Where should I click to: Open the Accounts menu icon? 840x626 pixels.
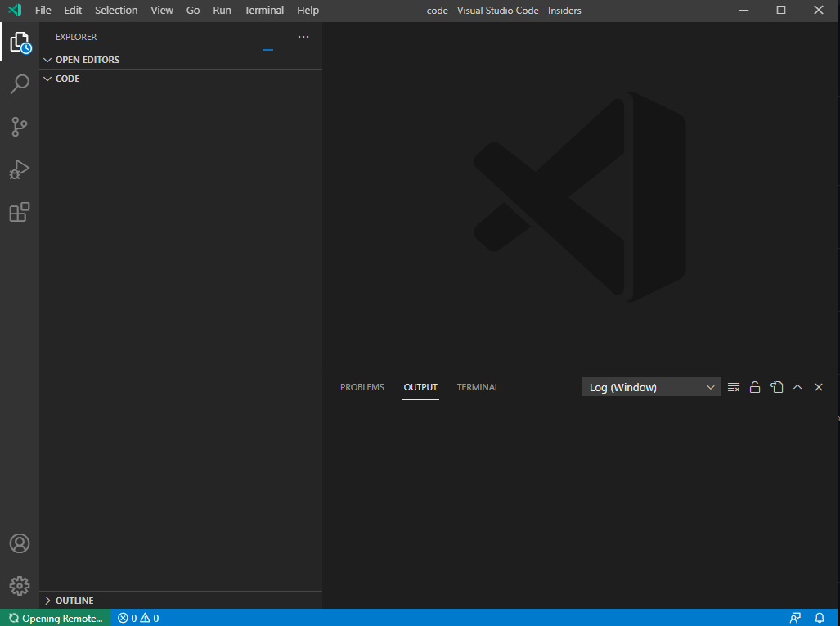pos(20,543)
